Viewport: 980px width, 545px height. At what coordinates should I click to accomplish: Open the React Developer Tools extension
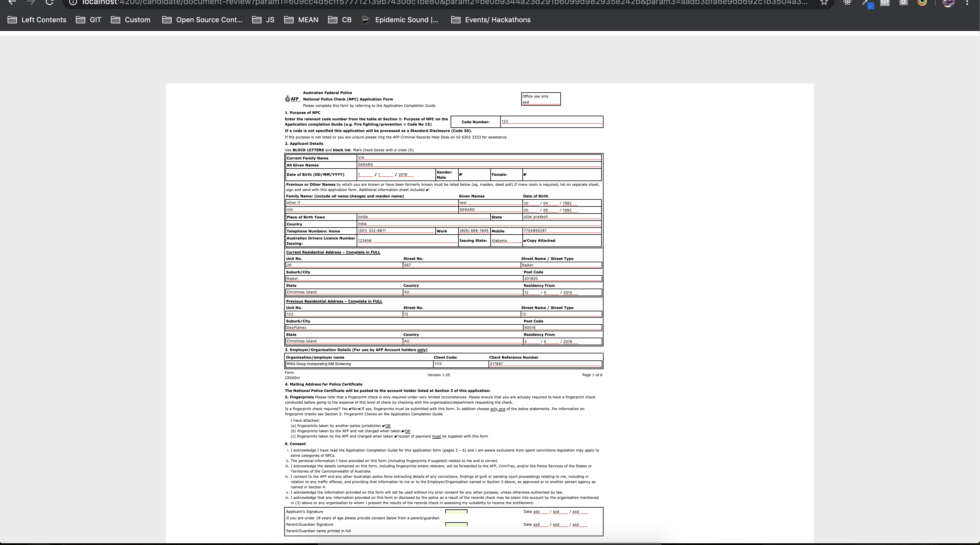click(x=847, y=2)
